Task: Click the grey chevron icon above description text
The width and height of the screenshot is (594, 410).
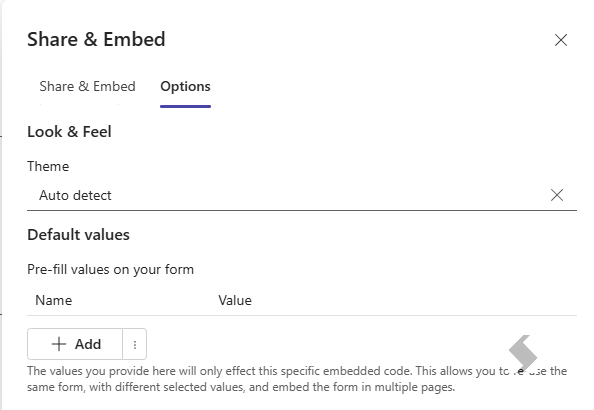Action: pos(523,353)
